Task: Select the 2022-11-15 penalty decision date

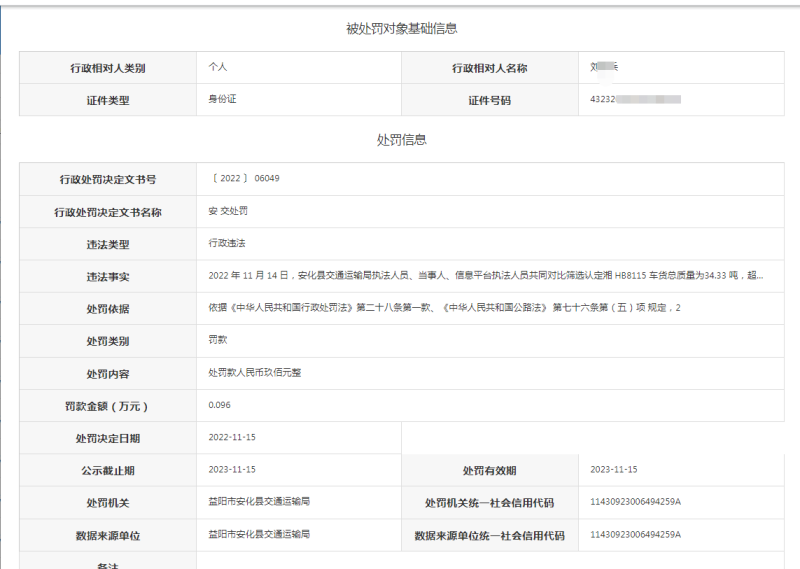Action: [x=232, y=437]
